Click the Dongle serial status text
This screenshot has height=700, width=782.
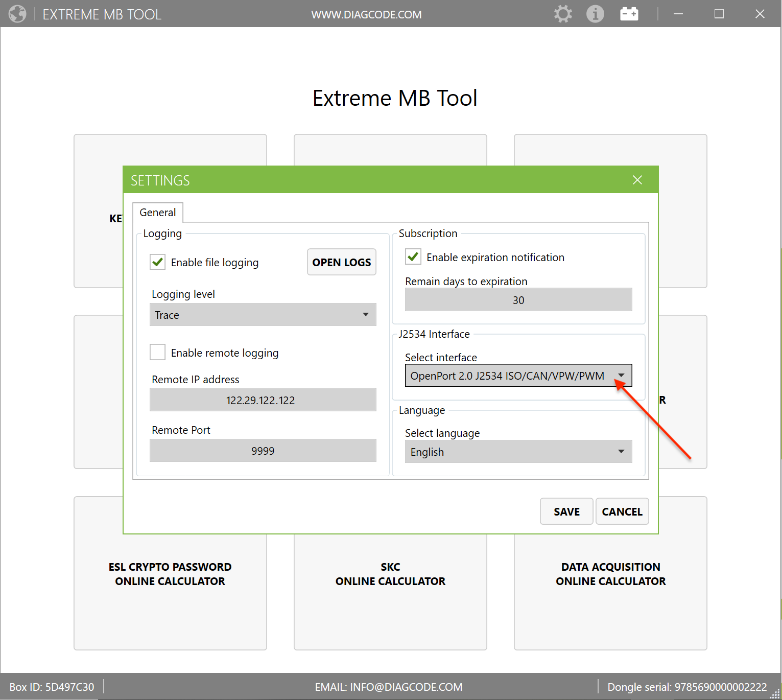(x=687, y=687)
